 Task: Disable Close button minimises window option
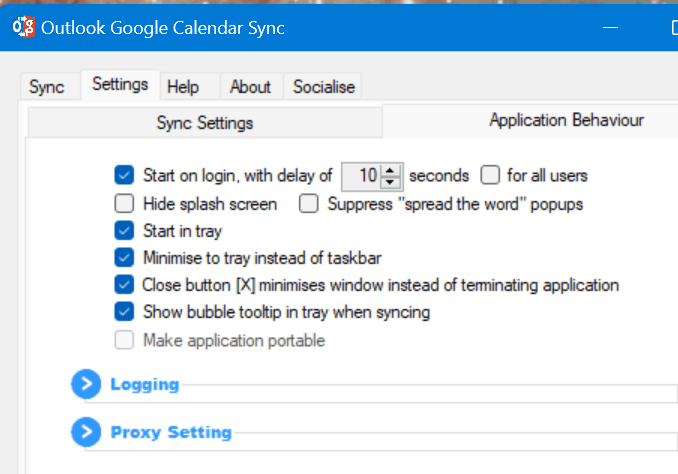coord(124,285)
